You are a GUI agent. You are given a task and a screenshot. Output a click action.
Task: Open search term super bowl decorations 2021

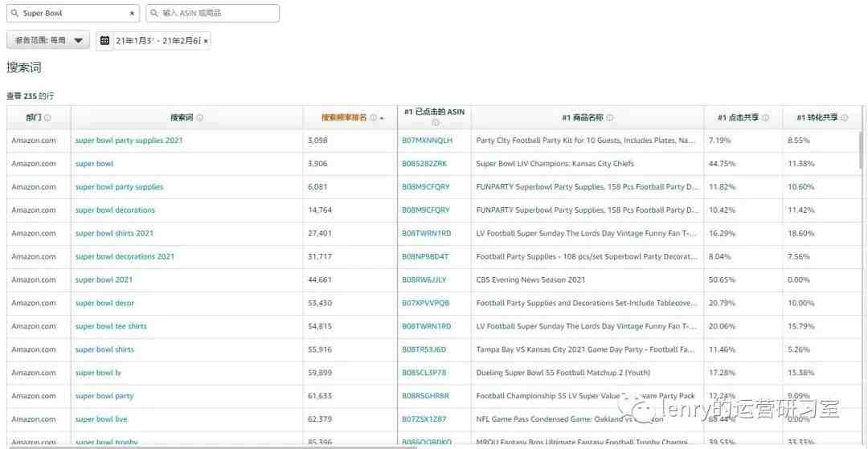tap(125, 256)
